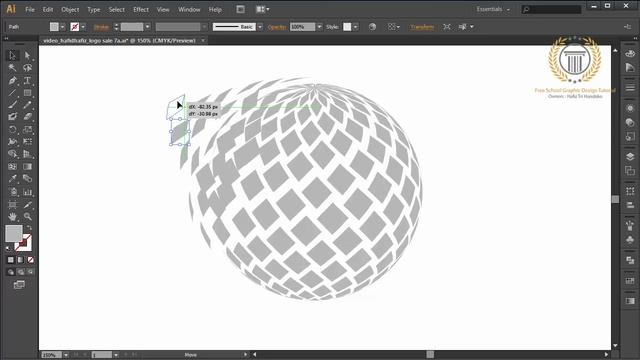640x360 pixels.
Task: Select the Shape Builder tool
Action: coord(12,154)
